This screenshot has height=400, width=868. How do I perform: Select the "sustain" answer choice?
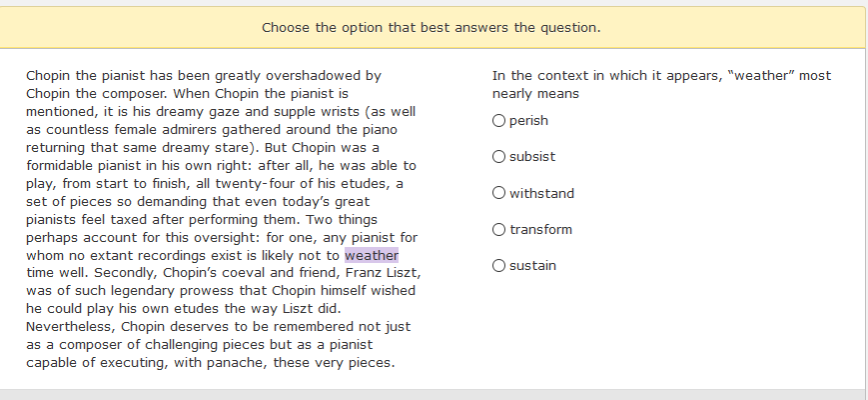pos(498,266)
